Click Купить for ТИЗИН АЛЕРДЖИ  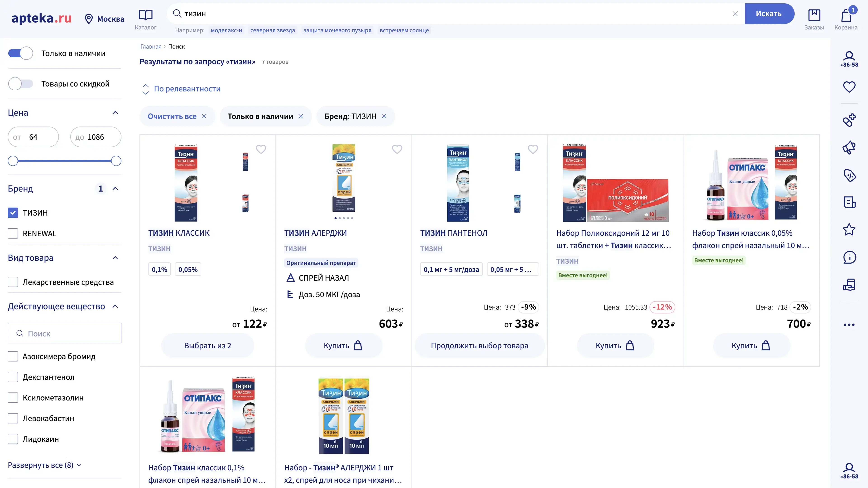[x=343, y=345]
